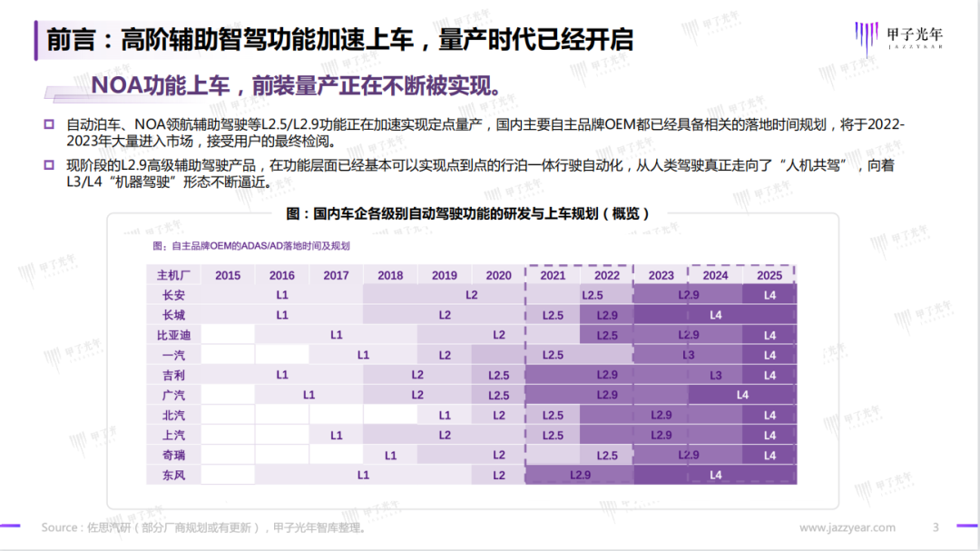The height and width of the screenshot is (551, 980).
Task: Click the subtitle NOA功能上车 heading
Action: [296, 85]
